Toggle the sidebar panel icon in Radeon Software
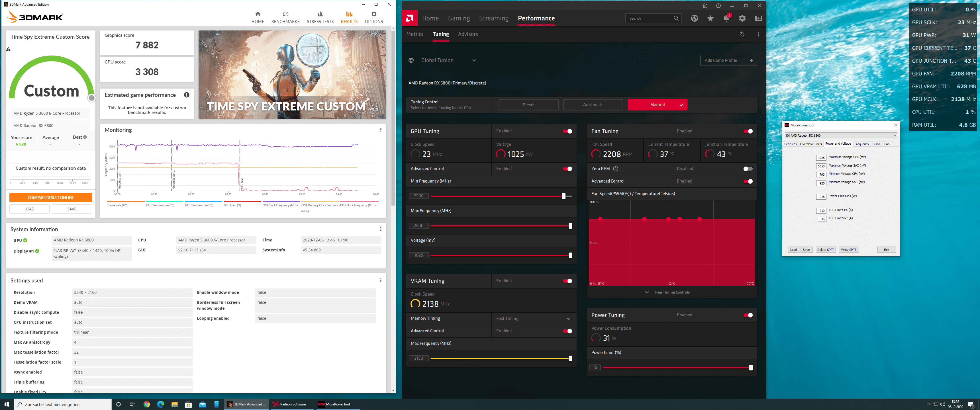Screen dimensions: 980x410 pyautogui.click(x=758, y=18)
